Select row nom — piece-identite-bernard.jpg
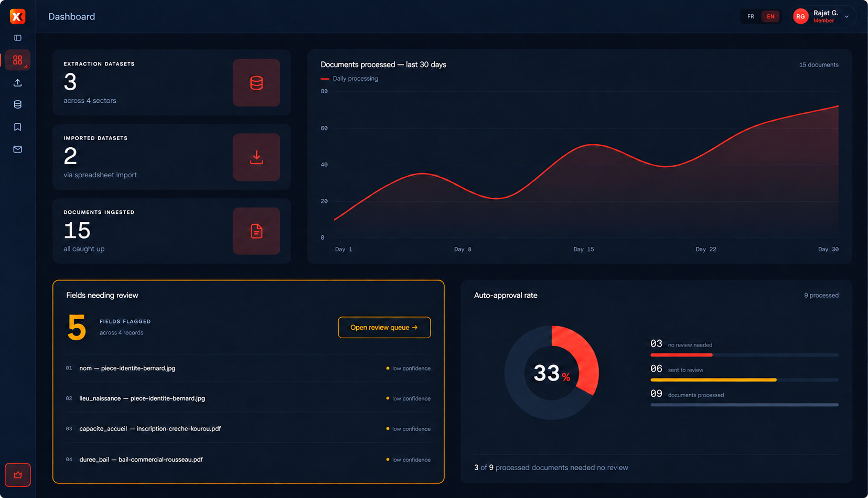The height and width of the screenshot is (498, 868). 248,369
